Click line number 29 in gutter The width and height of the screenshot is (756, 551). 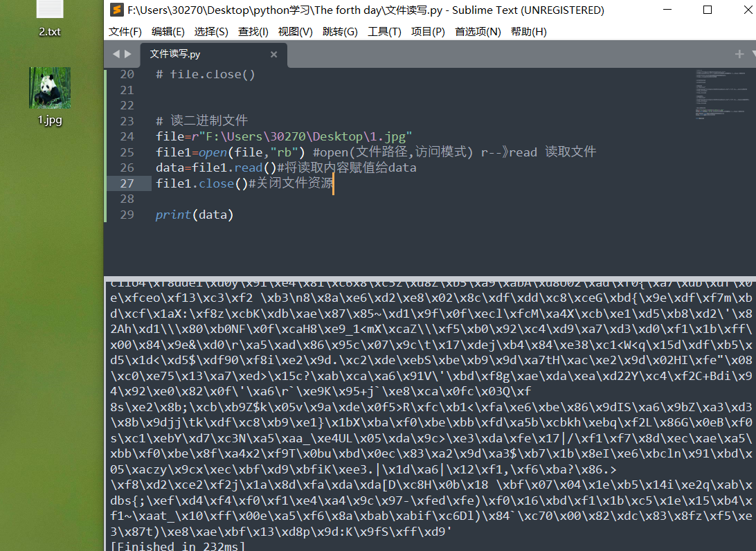(127, 215)
